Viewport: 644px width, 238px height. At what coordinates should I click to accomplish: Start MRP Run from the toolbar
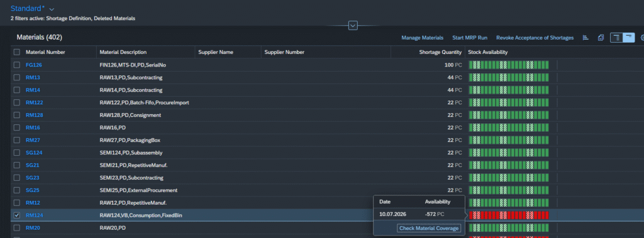coord(470,38)
